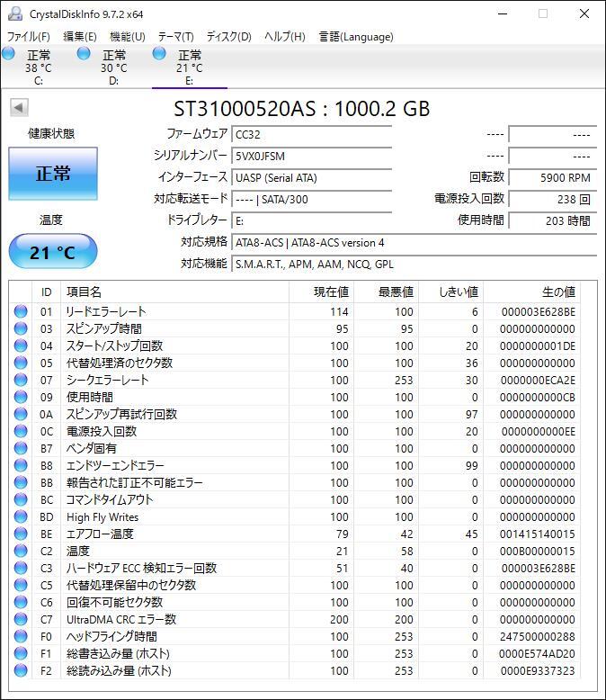Open the テーマ(T) menu
Screen dimensions: 606x700
click(x=175, y=36)
